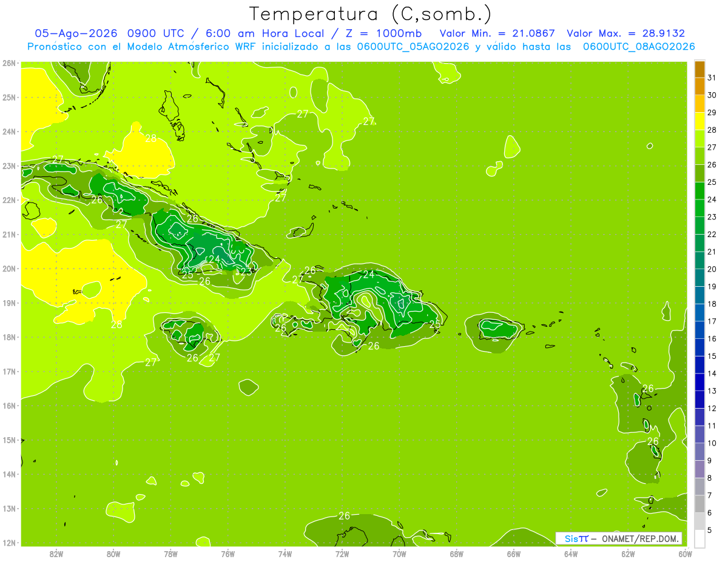
Task: Click the brown colorbar swatch above 31
Action: click(x=699, y=69)
